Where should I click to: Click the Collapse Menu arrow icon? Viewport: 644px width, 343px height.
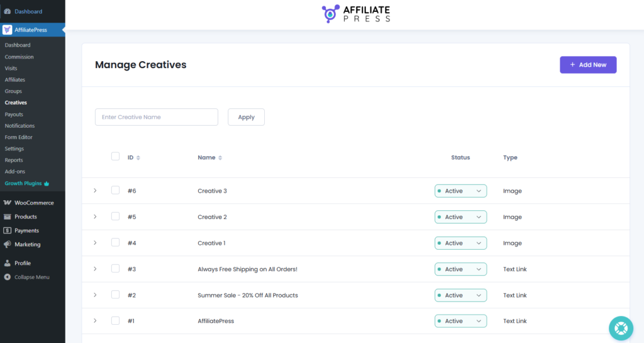click(x=8, y=277)
